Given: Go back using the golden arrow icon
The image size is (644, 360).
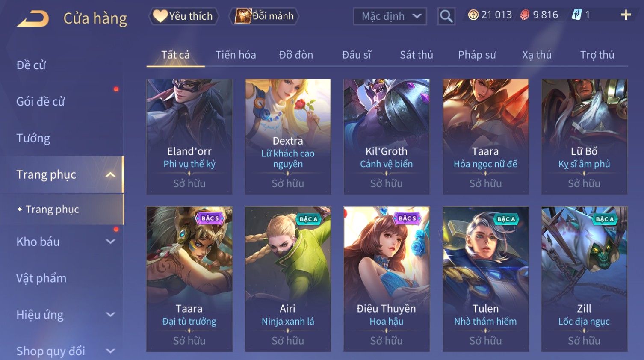Looking at the screenshot, I should (x=33, y=19).
